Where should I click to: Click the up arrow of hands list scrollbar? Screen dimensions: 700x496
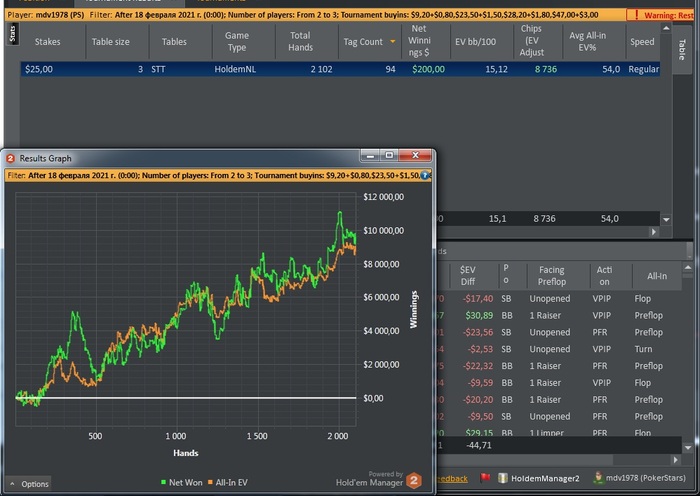coord(688,267)
